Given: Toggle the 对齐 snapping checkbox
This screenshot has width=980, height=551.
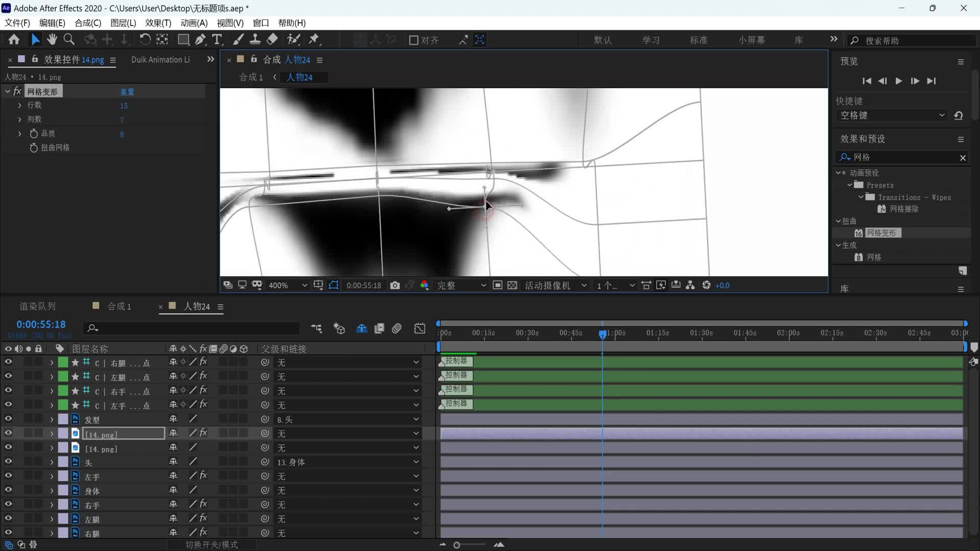Looking at the screenshot, I should click(x=414, y=40).
